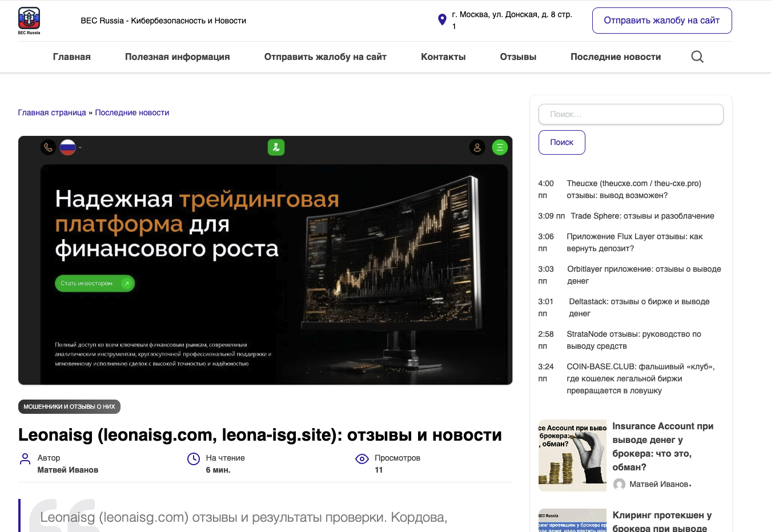
Task: Click the views count '11'
Action: (379, 470)
